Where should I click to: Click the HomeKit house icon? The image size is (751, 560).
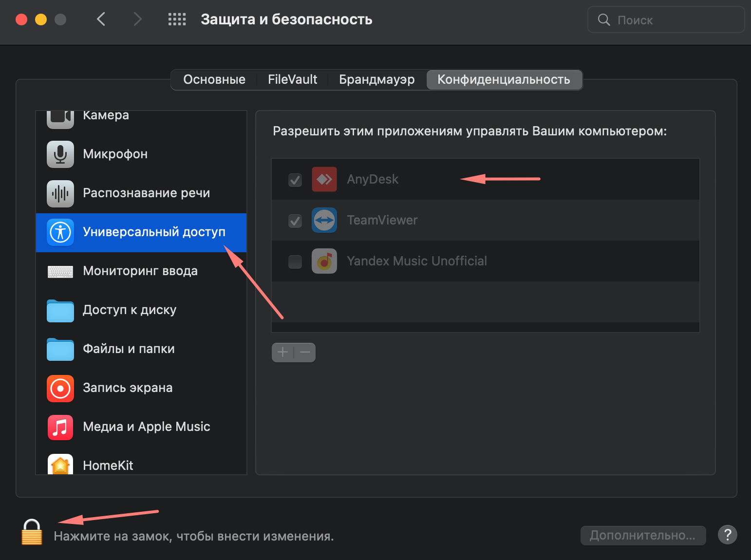point(60,464)
